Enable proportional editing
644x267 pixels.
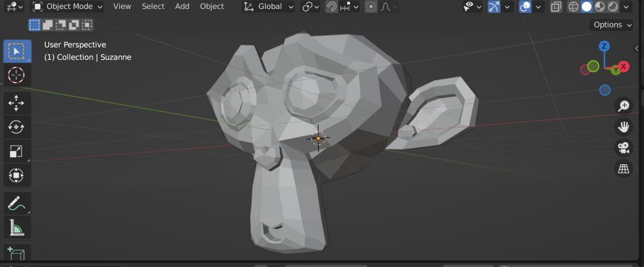371,7
